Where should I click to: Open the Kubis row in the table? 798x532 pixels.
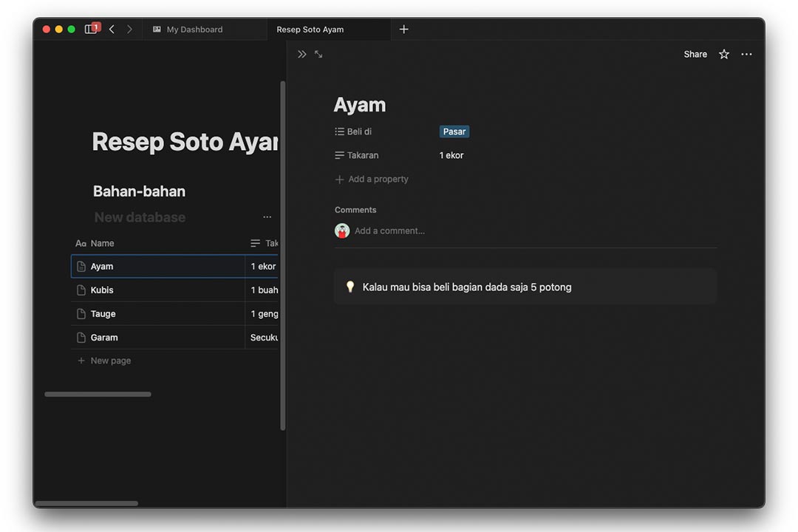[x=102, y=290]
